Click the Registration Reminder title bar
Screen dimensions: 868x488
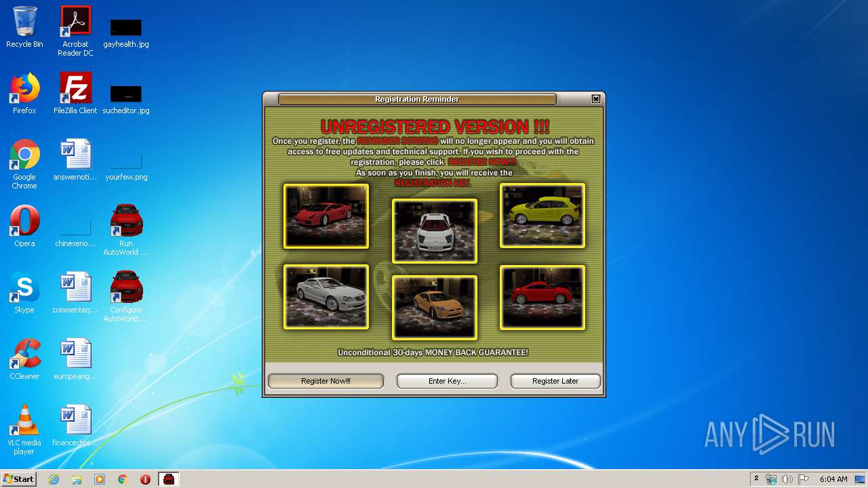pos(417,99)
